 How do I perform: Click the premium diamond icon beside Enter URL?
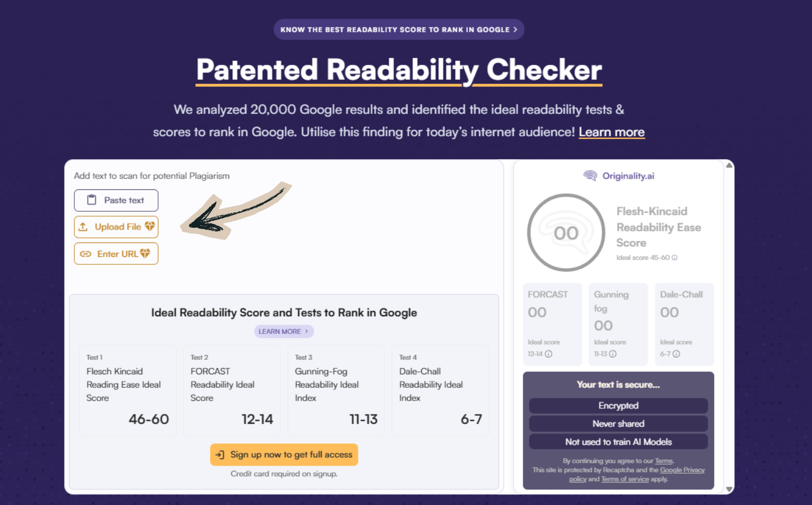coord(144,253)
